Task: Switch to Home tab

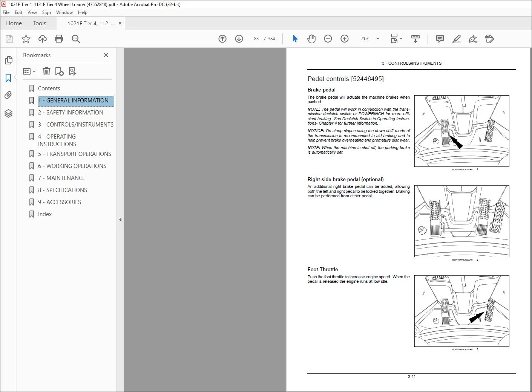Action: tap(14, 23)
